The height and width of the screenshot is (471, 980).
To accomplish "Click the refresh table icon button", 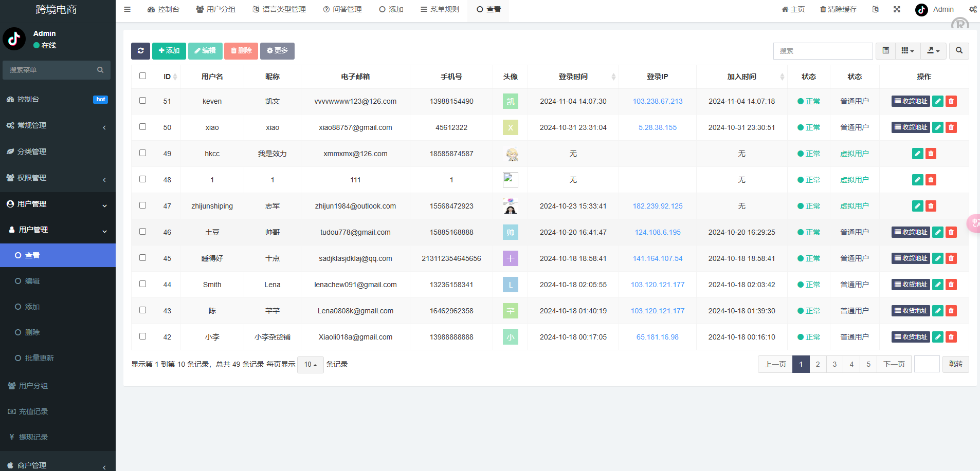I will (x=140, y=51).
